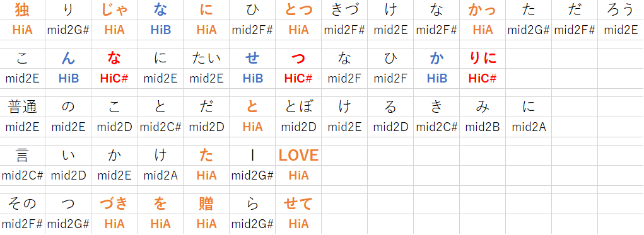Select the 普通 lyric cell
644x235 pixels.
(x=23, y=107)
